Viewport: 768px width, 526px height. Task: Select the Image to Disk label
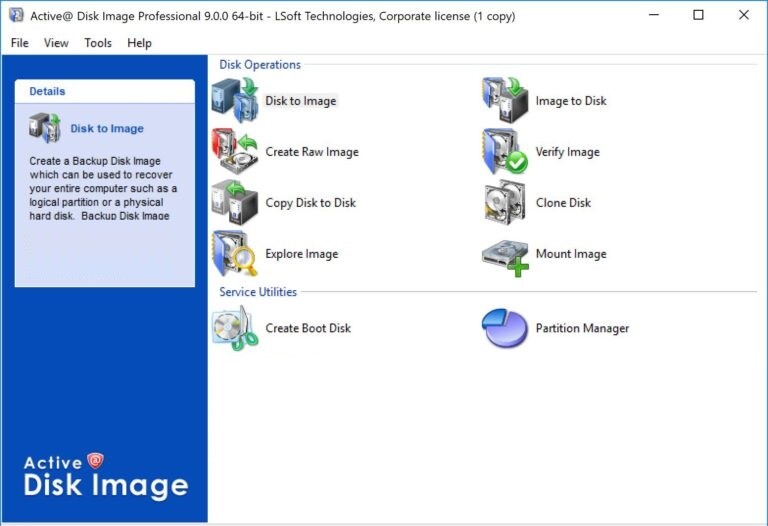(x=571, y=101)
